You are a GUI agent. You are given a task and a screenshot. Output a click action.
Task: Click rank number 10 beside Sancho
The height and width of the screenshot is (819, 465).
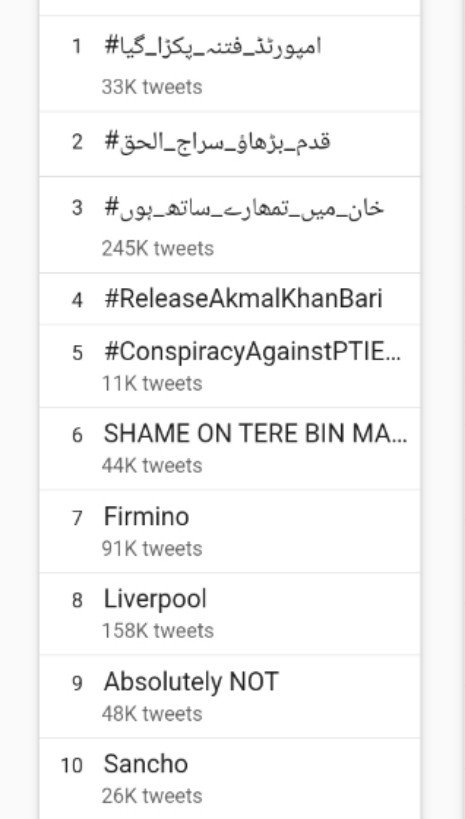point(72,766)
